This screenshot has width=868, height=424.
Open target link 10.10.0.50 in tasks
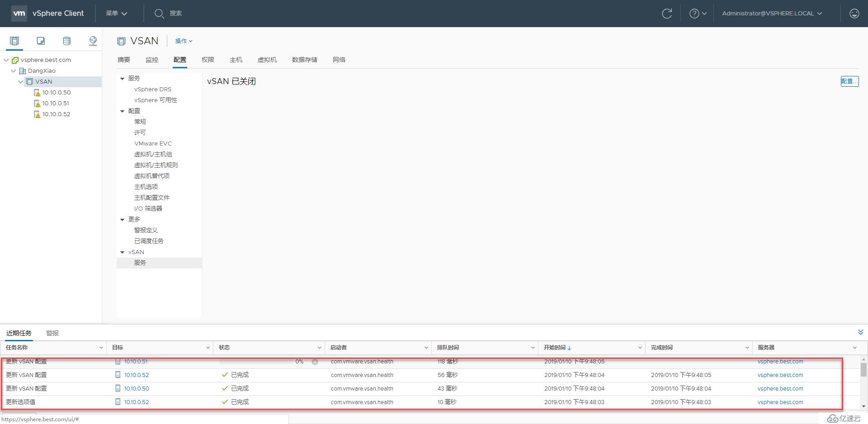[x=137, y=388]
